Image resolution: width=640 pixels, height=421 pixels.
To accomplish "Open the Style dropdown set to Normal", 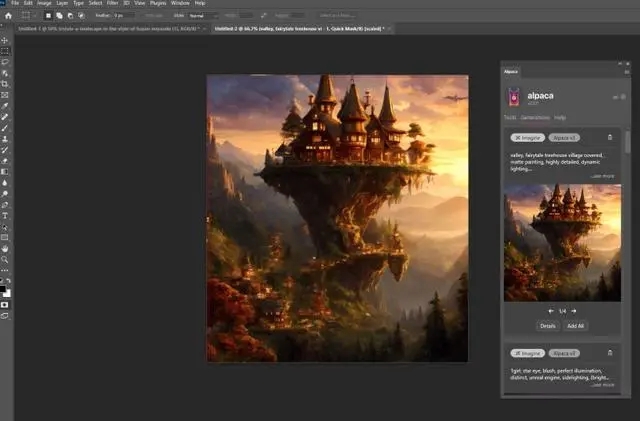I will 203,16.
